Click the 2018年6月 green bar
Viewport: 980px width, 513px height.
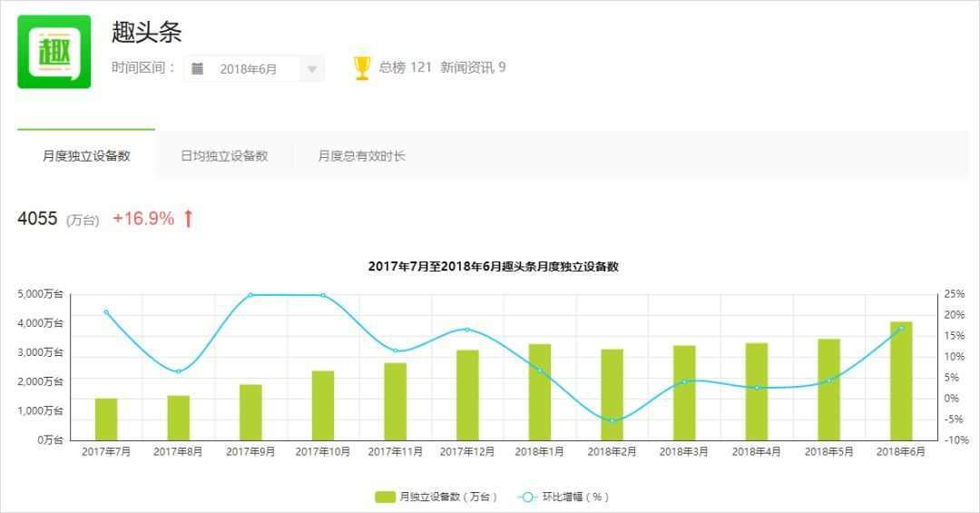tap(901, 381)
